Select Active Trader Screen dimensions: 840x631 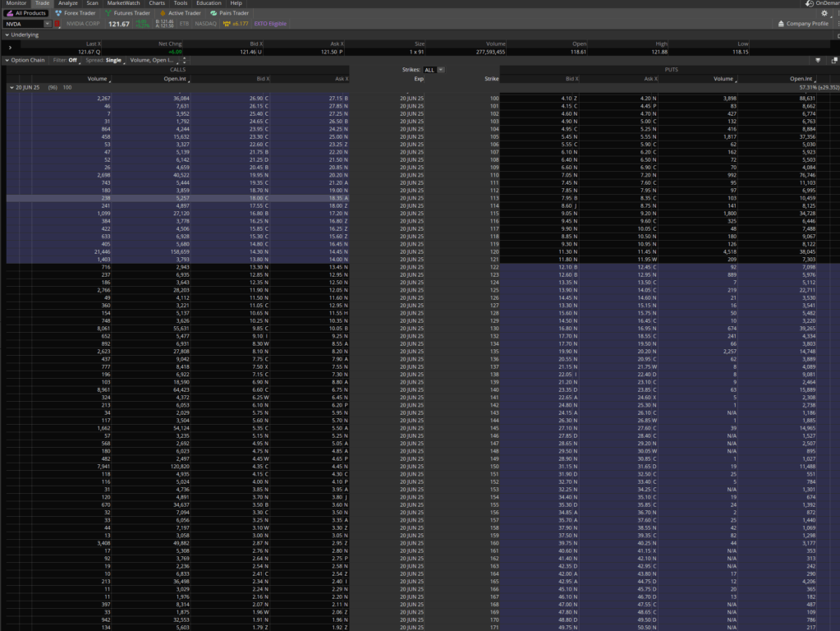(180, 13)
